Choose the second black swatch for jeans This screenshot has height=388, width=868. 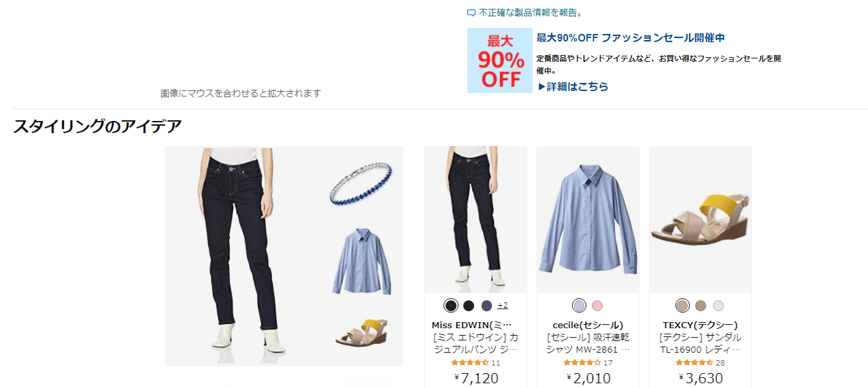click(469, 306)
